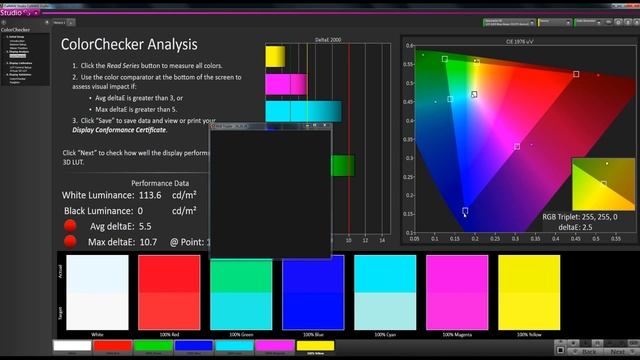Click the red target square on the CIE chart
640x360 pixels.
[576, 74]
